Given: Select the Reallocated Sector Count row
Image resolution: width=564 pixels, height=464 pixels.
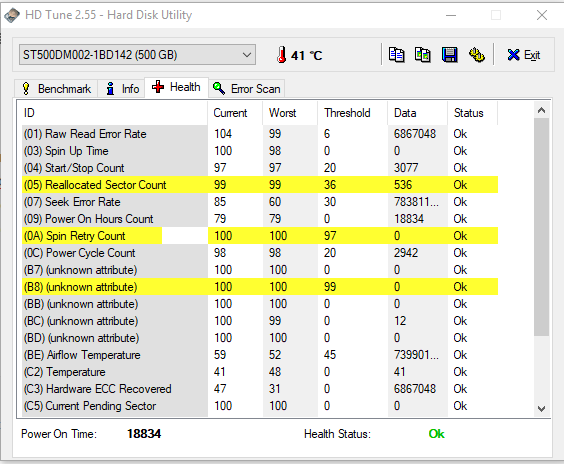Looking at the screenshot, I should pyautogui.click(x=260, y=185).
